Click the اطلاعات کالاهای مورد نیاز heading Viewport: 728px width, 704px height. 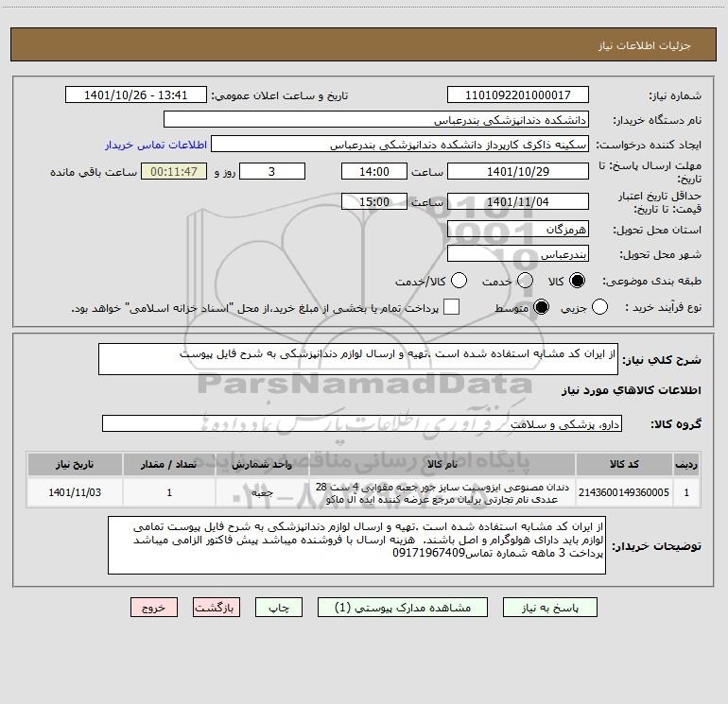[x=632, y=390]
